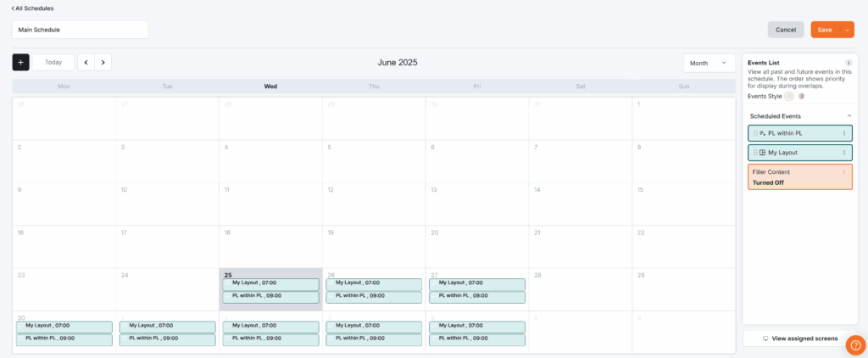The height and width of the screenshot is (358, 868).
Task: Collapse the Scheduled Events section
Action: [x=849, y=116]
